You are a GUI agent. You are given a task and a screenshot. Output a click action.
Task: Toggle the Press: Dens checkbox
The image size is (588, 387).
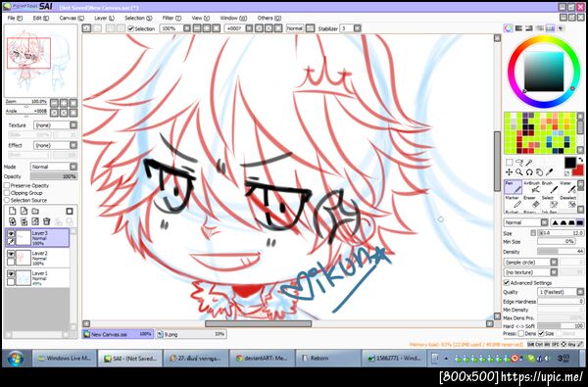[521, 333]
